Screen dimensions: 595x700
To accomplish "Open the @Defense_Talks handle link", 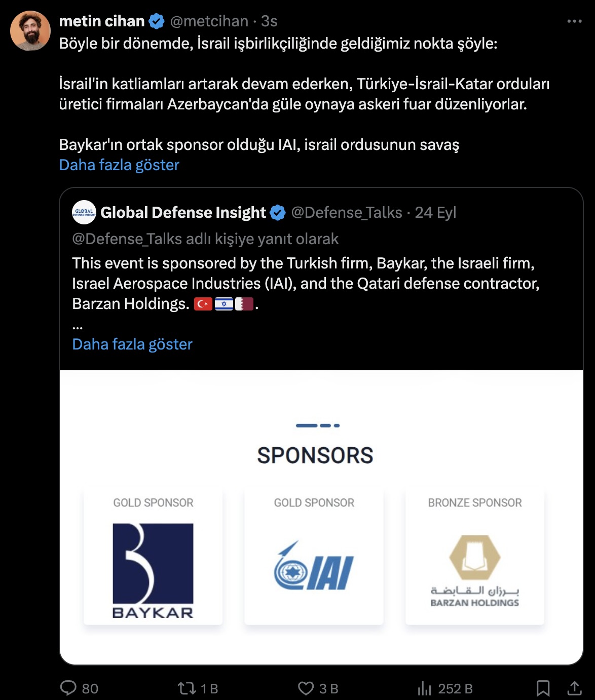I will (x=347, y=213).
